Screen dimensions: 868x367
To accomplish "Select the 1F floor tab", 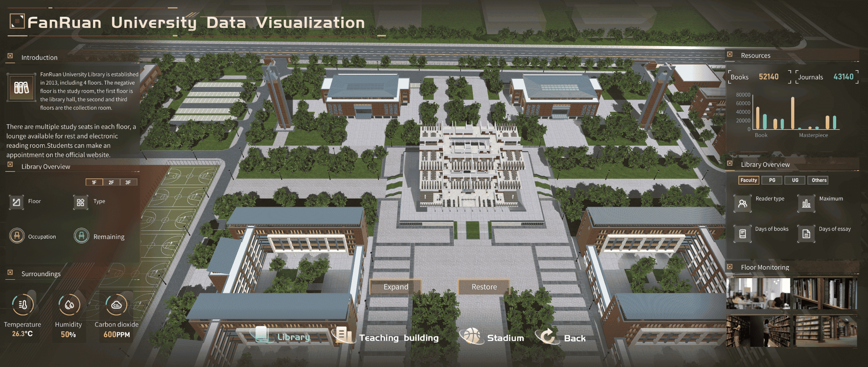I will 94,182.
